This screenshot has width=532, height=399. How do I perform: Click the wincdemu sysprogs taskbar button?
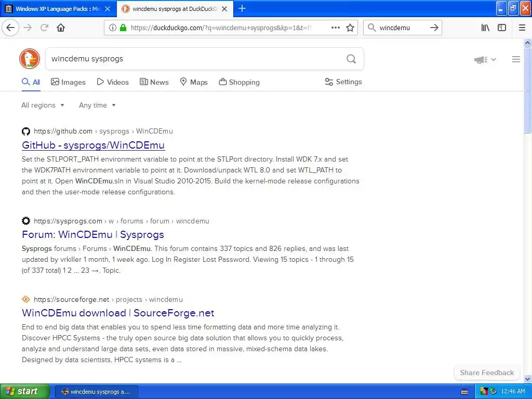tap(96, 392)
